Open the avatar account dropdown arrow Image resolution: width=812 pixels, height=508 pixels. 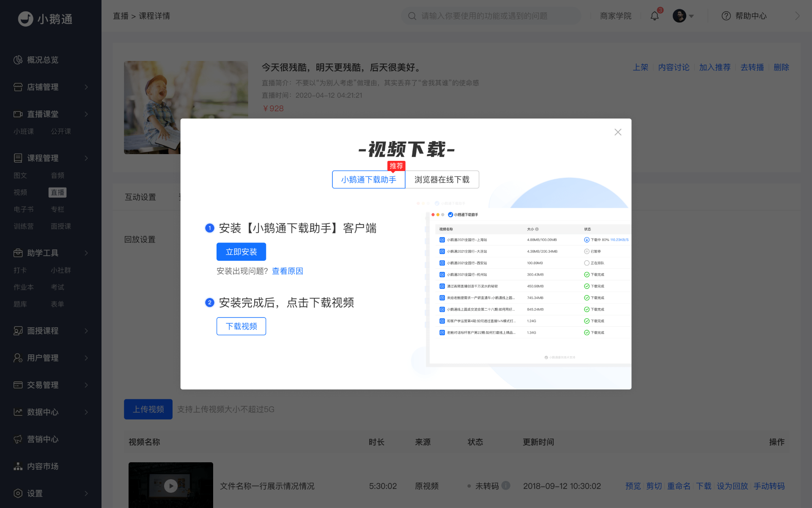(x=691, y=17)
